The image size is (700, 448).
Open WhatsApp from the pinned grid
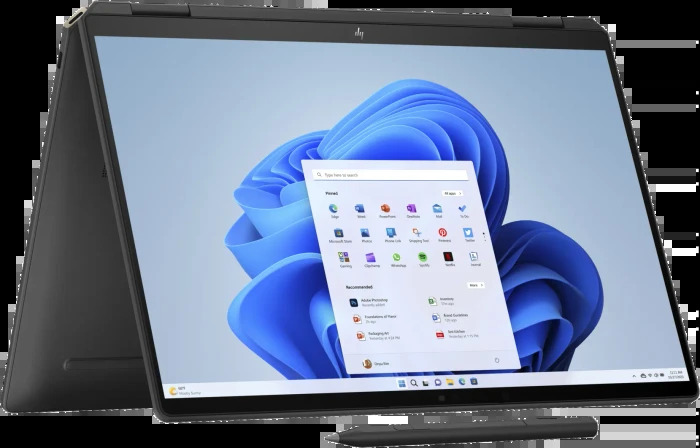[397, 258]
